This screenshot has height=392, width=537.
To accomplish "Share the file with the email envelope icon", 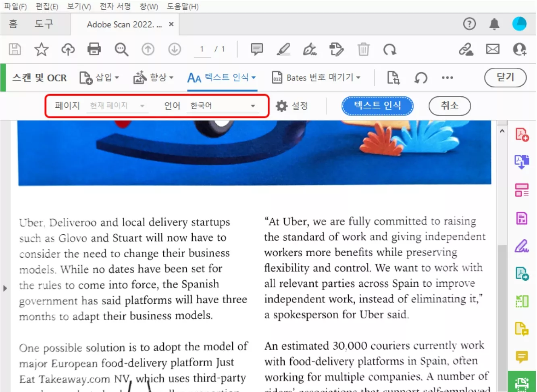I will [493, 49].
